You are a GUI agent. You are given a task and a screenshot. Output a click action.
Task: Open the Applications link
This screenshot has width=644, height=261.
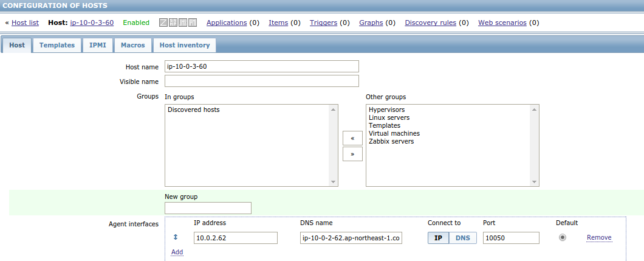pos(227,23)
